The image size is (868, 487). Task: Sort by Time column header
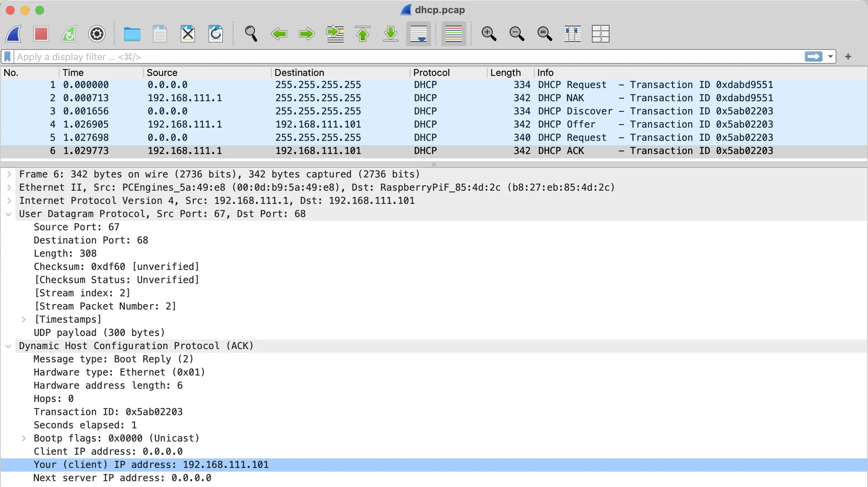pos(102,72)
